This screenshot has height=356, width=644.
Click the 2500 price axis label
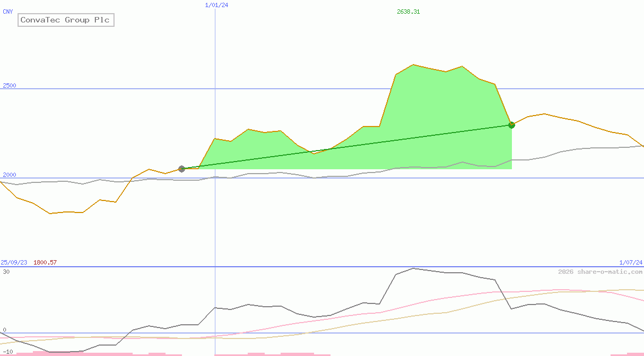pyautogui.click(x=9, y=85)
